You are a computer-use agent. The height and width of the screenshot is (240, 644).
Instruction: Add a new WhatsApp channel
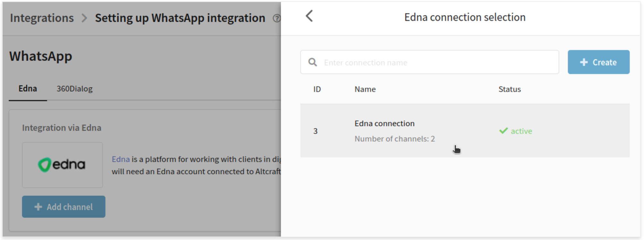(x=63, y=207)
